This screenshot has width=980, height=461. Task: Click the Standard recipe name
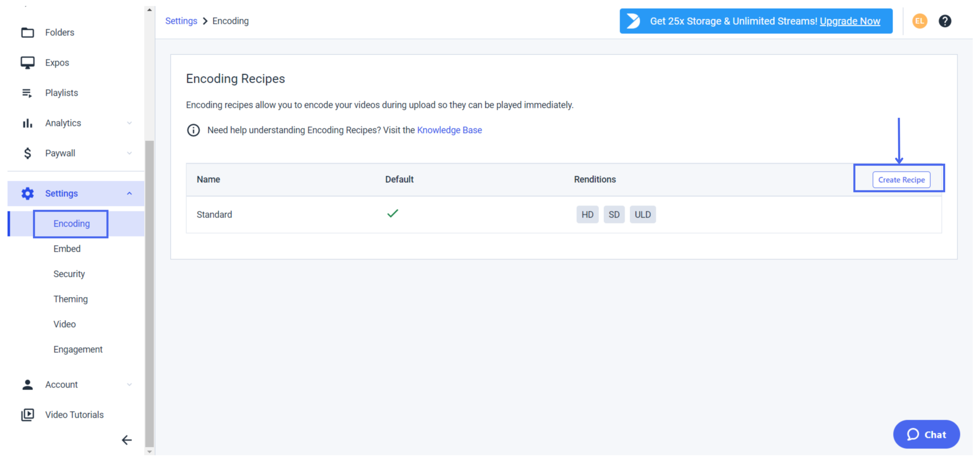(214, 214)
